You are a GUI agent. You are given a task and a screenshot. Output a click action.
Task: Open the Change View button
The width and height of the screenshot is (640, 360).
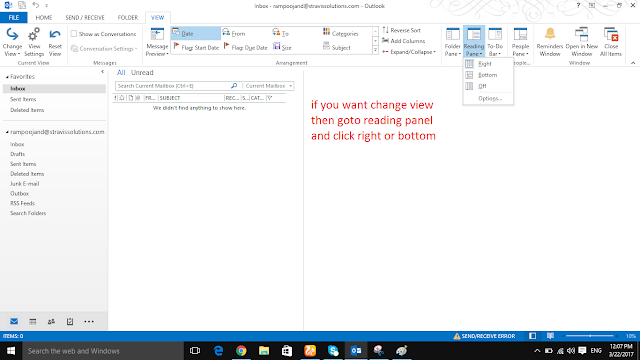[12, 42]
